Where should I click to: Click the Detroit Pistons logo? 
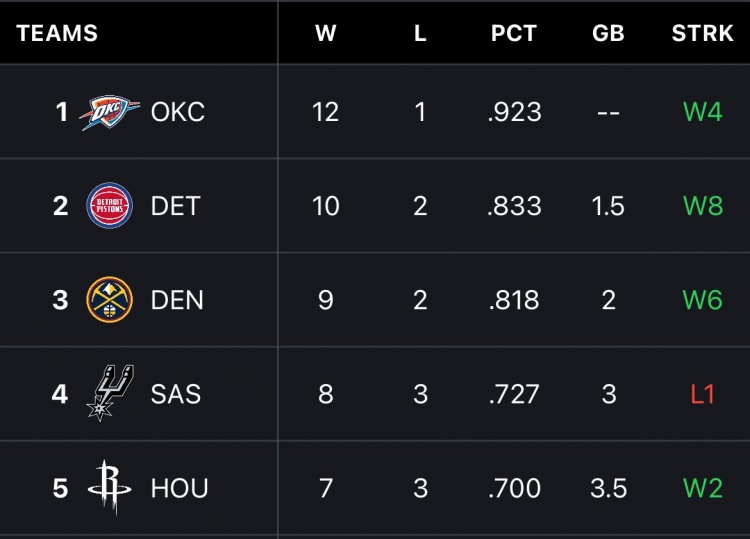tap(109, 206)
